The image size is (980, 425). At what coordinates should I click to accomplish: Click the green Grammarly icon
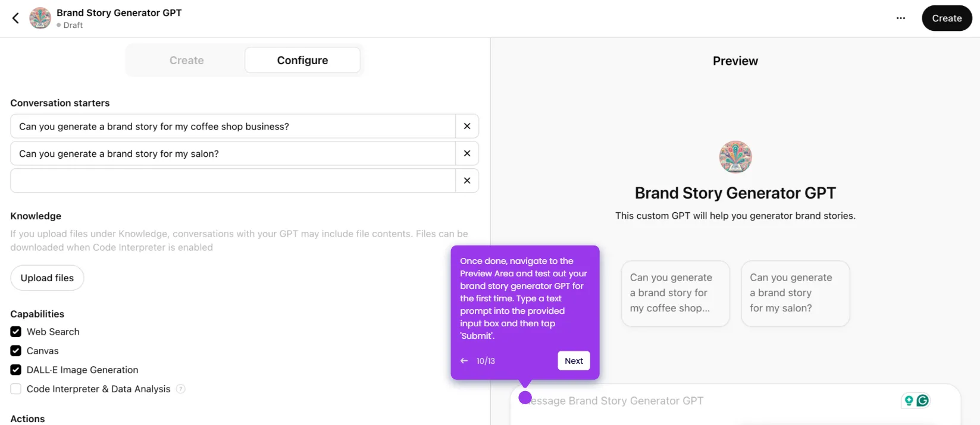tap(923, 401)
